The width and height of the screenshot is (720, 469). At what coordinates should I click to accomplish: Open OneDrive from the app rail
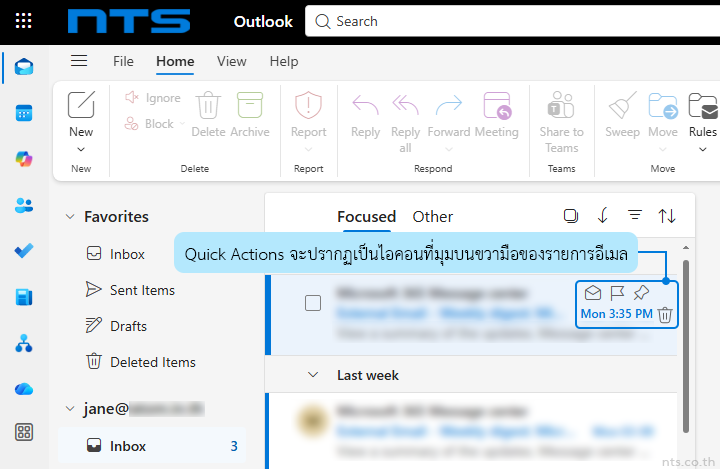[24, 390]
